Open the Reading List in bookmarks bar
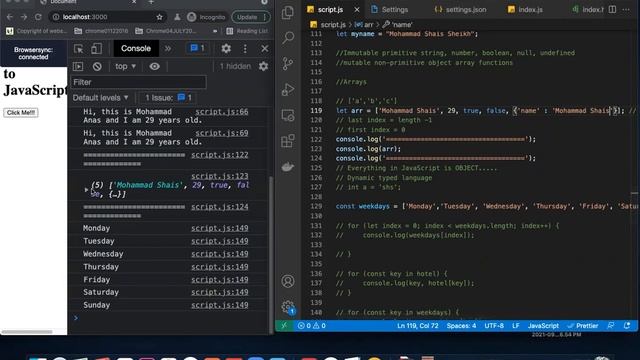This screenshot has height=360, width=640. (x=247, y=31)
